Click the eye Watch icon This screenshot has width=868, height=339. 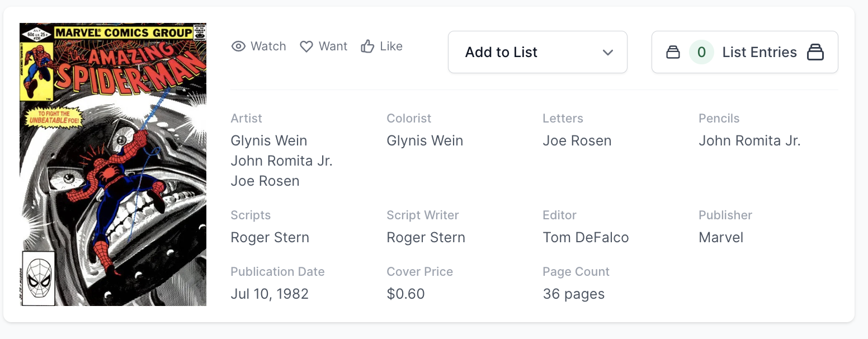[239, 46]
